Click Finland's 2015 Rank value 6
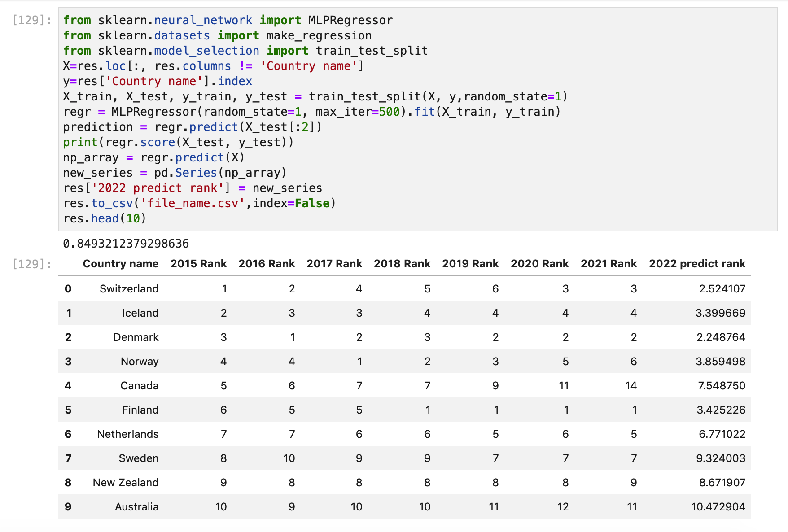Viewport: 788px width, 532px height. [x=223, y=410]
